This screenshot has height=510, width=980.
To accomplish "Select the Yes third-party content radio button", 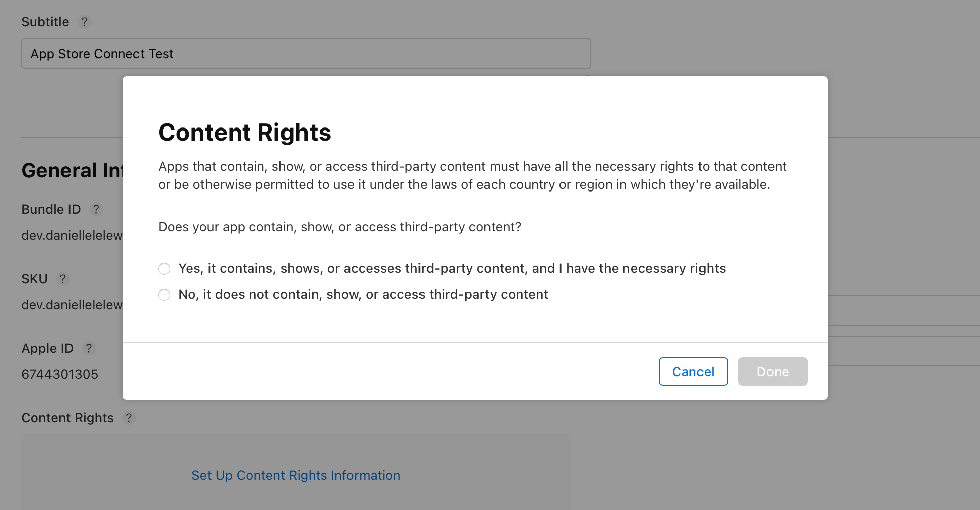I will coord(164,269).
